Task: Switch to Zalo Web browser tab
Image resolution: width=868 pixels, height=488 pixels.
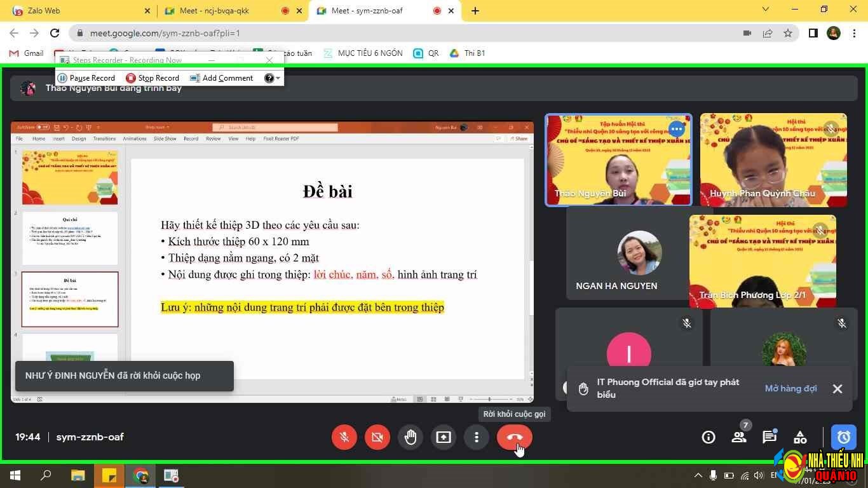Action: [x=79, y=11]
